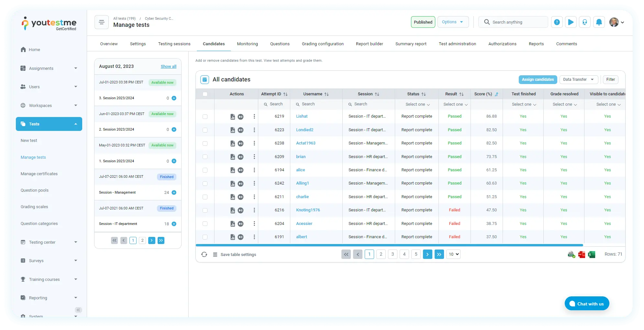Image resolution: width=644 pixels, height=330 pixels.
Task: Select the checkbox for albert's row
Action: pos(205,237)
